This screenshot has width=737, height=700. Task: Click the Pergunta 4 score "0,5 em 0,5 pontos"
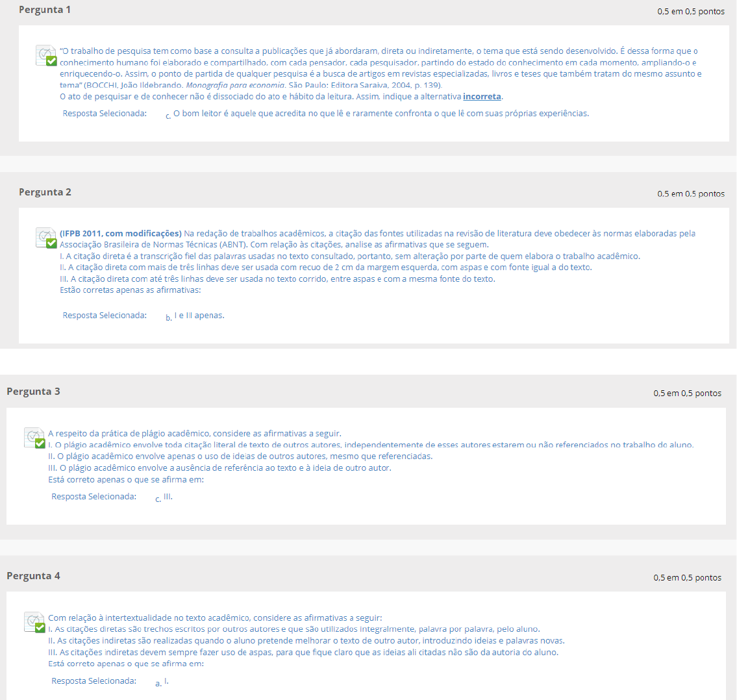click(687, 578)
